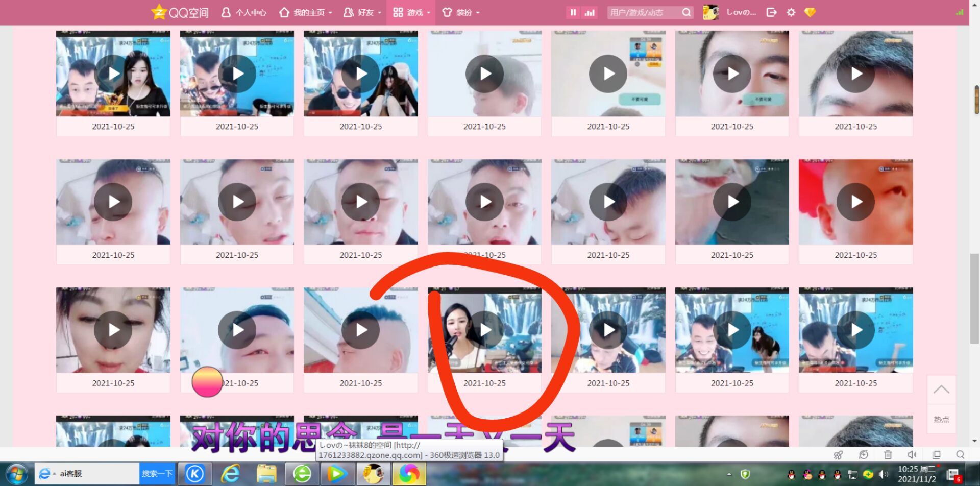Launch the blue K app on the taskbar

click(x=194, y=474)
